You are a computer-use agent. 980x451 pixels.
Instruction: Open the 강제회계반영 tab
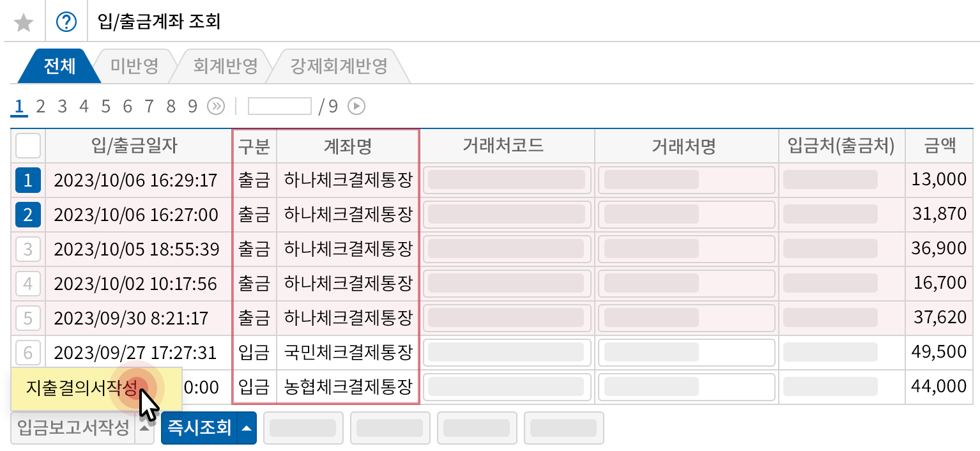[x=339, y=66]
